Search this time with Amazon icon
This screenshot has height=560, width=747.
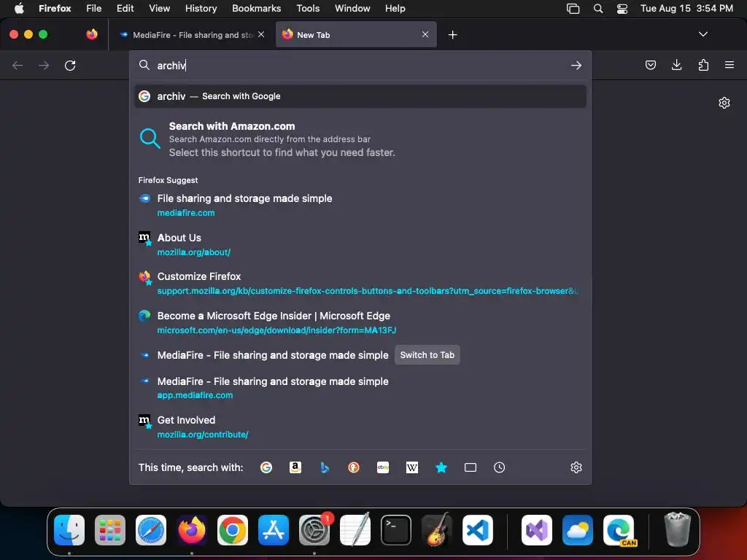pos(295,467)
